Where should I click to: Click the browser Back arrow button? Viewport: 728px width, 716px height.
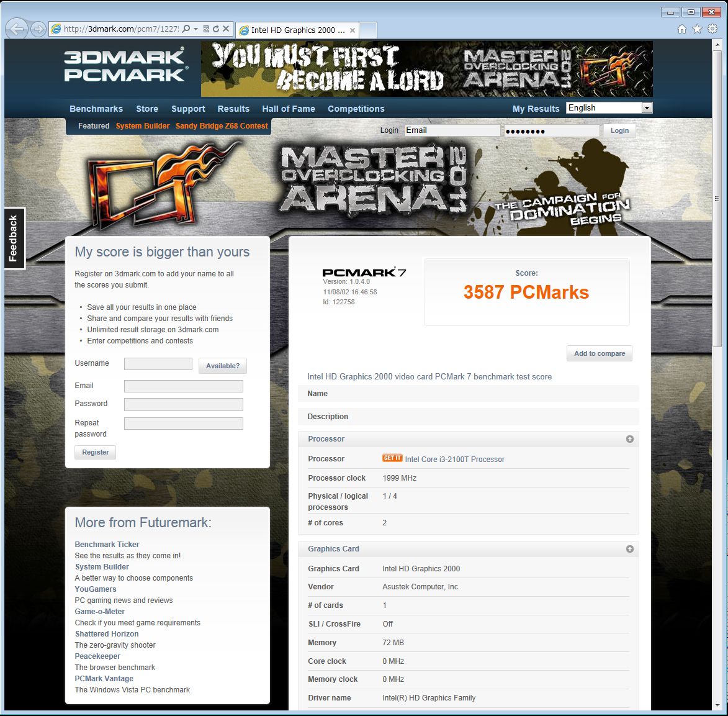pyautogui.click(x=16, y=29)
